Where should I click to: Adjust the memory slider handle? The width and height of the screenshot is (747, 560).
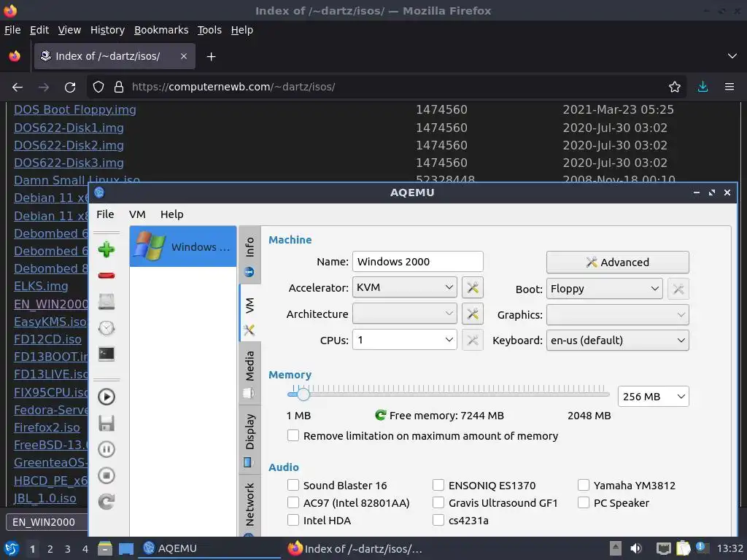pos(303,394)
